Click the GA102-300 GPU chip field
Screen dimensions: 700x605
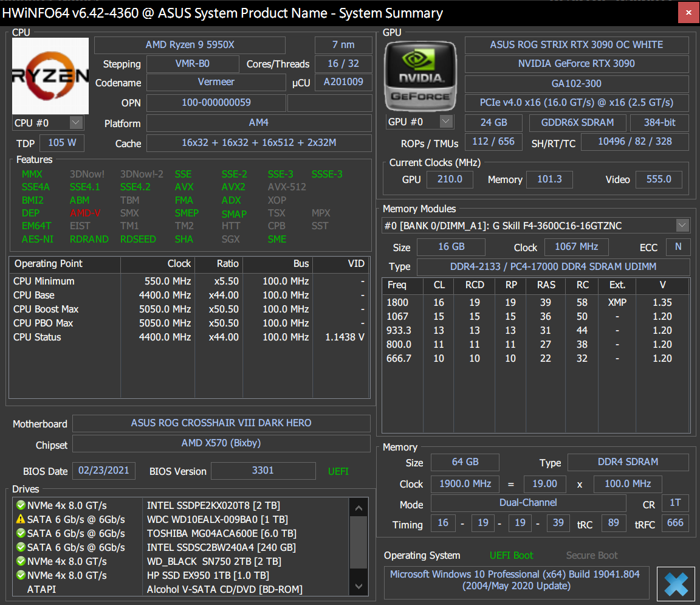coord(576,83)
